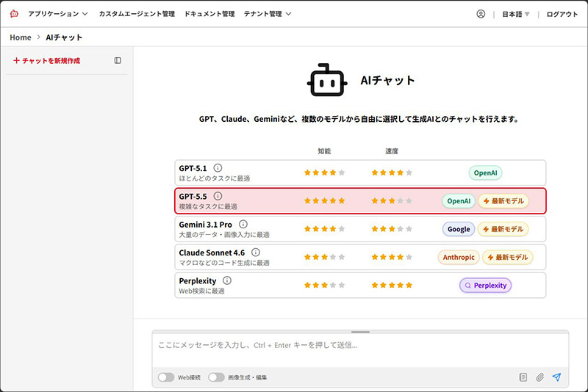Click the input box resize handle bar
Image resolution: width=588 pixels, height=392 pixels.
tap(360, 332)
